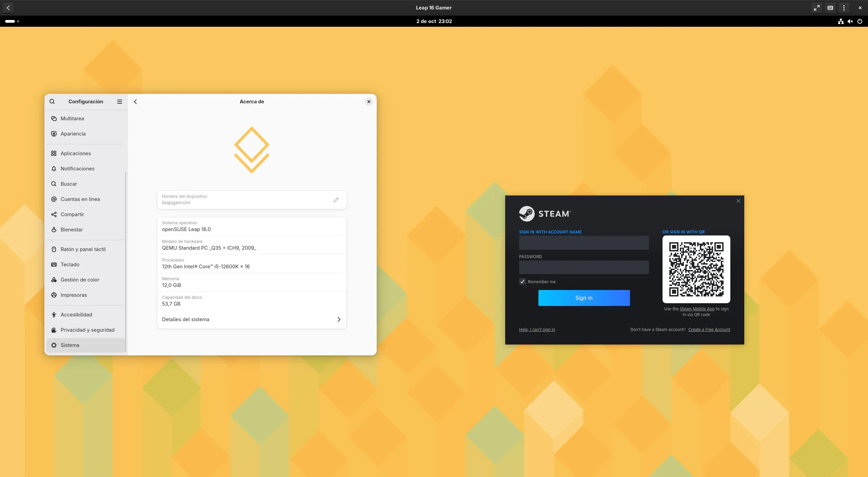The image size is (868, 477).
Task: Click the search icon in Configuración
Action: [x=52, y=102]
